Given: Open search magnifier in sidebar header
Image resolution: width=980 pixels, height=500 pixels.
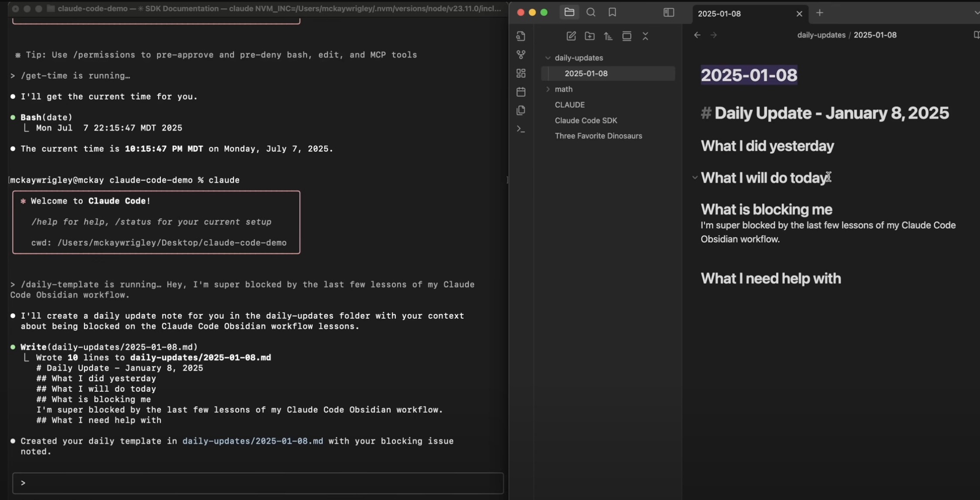Looking at the screenshot, I should tap(591, 13).
